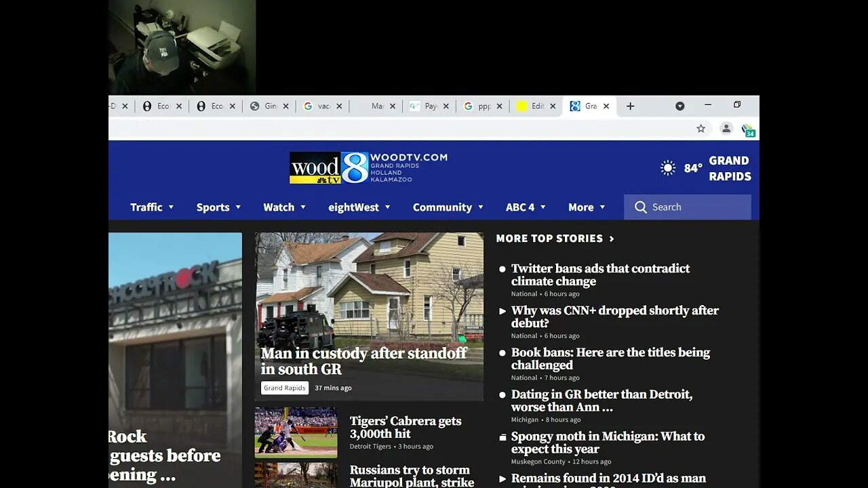Click the extension icon with 34 badge
The image size is (868, 488).
pos(748,130)
